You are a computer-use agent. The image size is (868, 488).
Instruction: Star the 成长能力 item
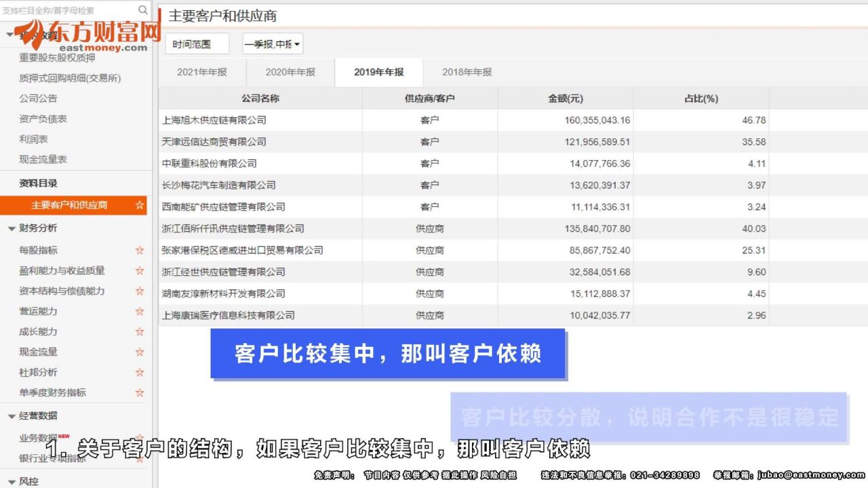coord(140,331)
